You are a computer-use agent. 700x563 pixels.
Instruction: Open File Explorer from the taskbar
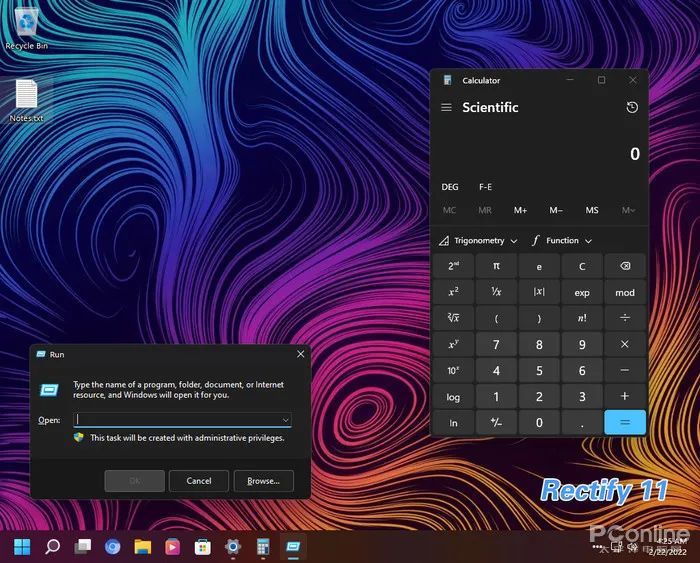(143, 546)
